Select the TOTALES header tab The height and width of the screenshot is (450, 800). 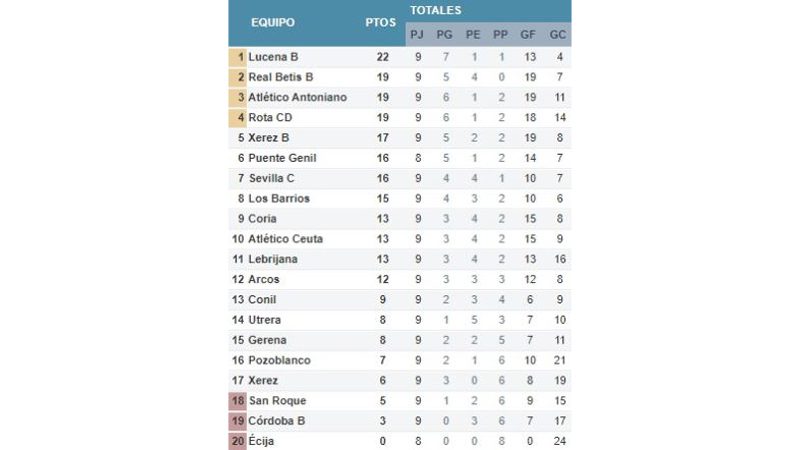point(436,10)
